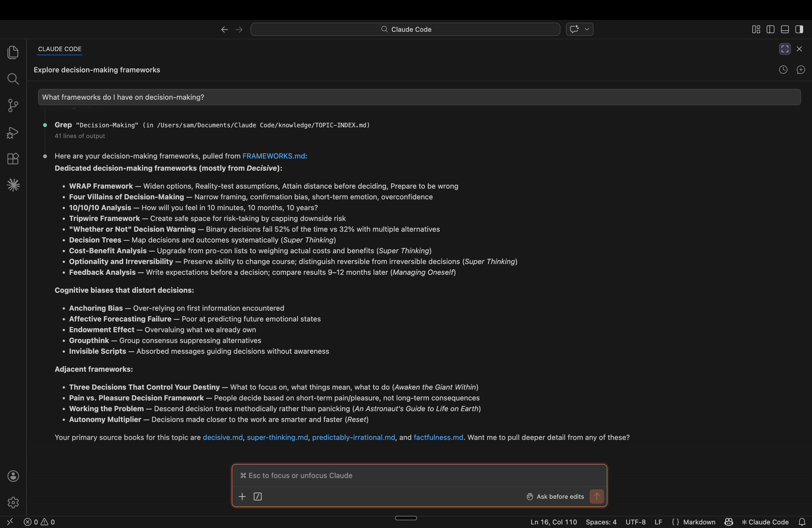
Task: Open Source Control view icon
Action: pyautogui.click(x=13, y=105)
